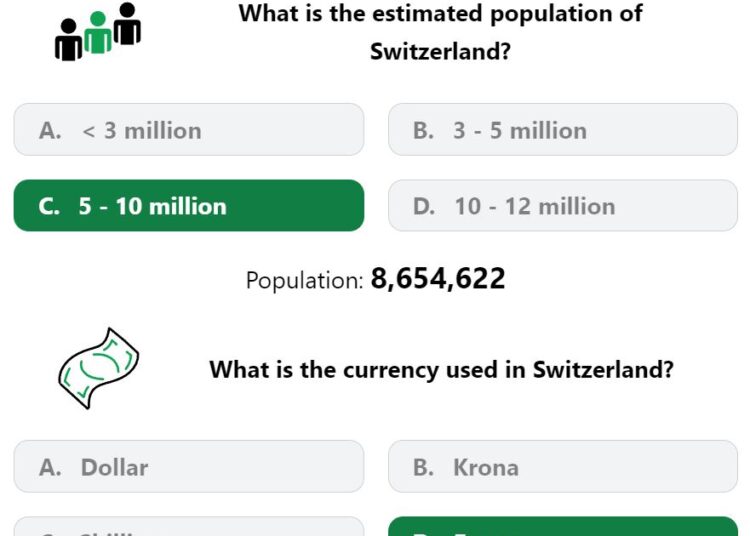Select answer D. 10 - 12 million
The height and width of the screenshot is (536, 750).
point(563,206)
